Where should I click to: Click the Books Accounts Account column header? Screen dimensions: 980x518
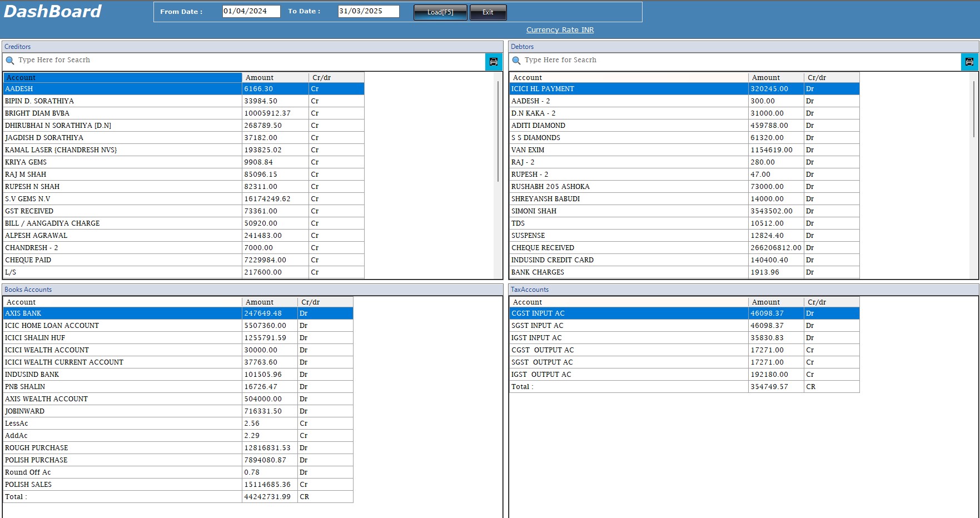[122, 302]
